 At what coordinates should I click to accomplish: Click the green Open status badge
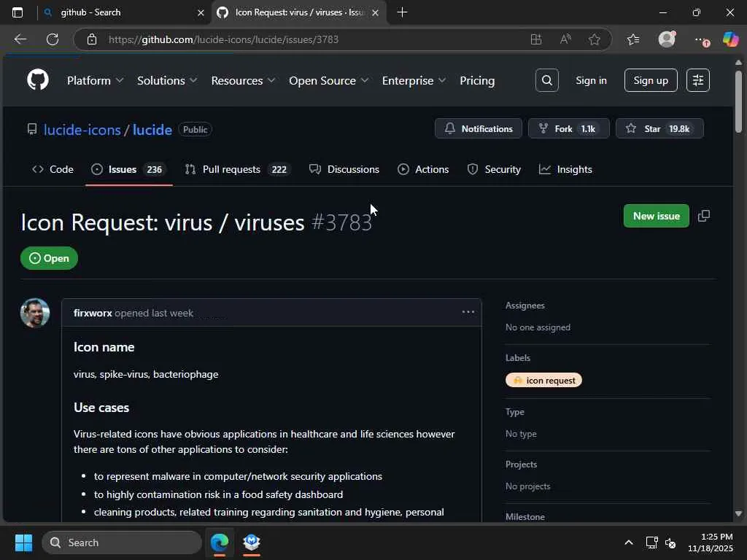coord(49,258)
